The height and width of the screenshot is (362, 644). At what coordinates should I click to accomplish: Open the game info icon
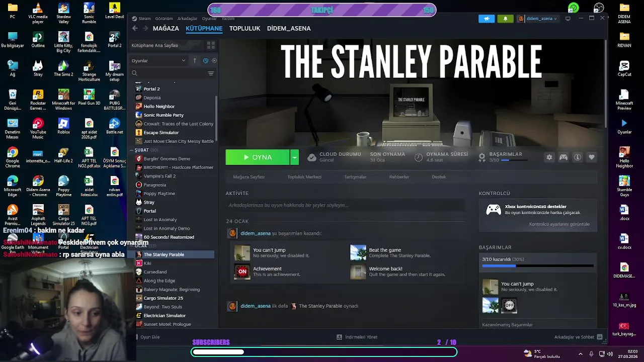[578, 157]
